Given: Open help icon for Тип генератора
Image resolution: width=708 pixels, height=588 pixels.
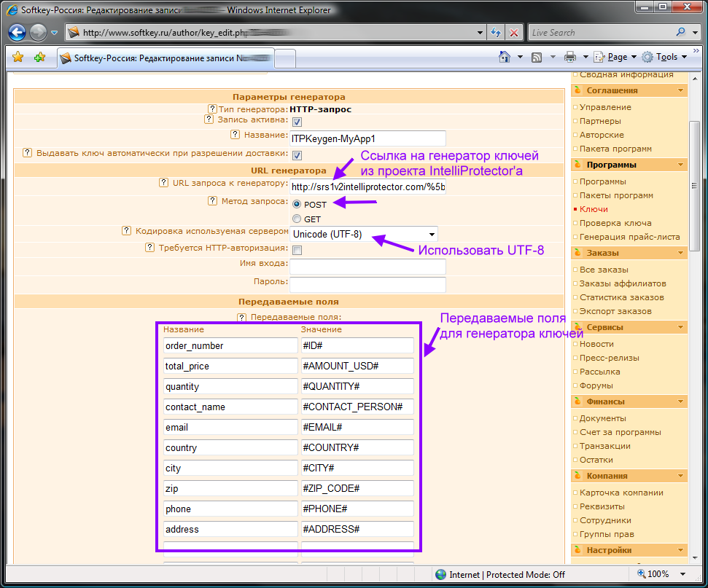Looking at the screenshot, I should 212,109.
